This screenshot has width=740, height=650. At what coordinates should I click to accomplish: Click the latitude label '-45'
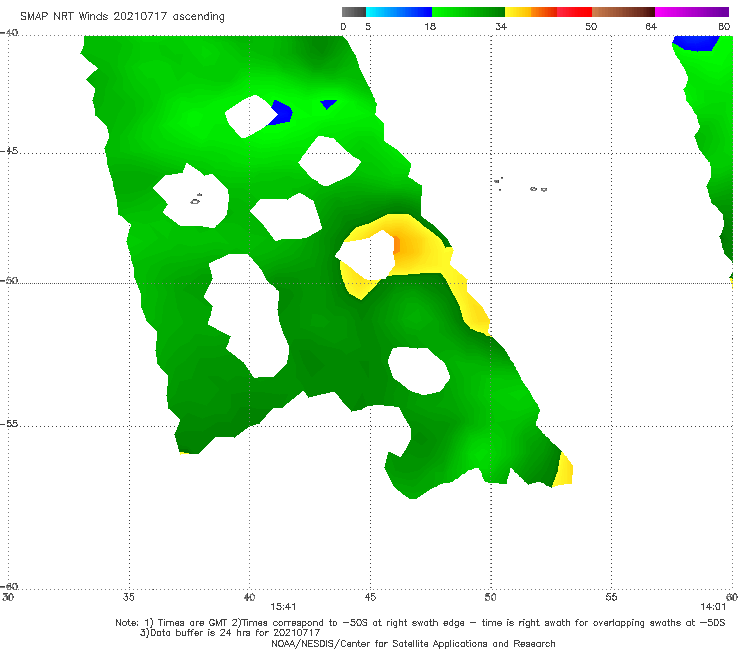[x=9, y=151]
